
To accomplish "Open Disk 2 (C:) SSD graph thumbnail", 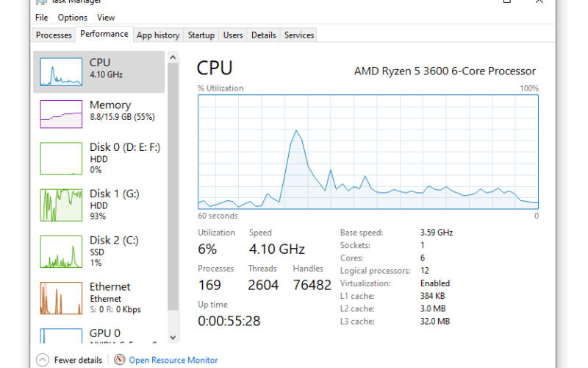I will (61, 252).
